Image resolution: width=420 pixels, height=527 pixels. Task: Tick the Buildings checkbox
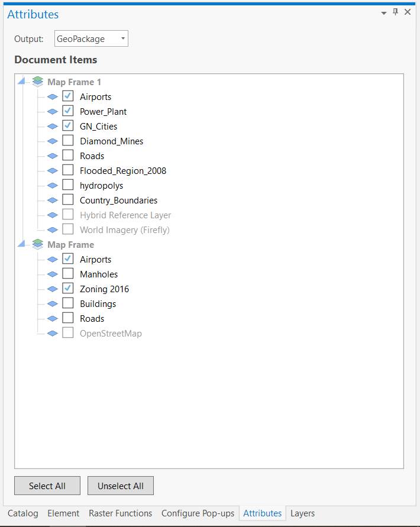68,303
